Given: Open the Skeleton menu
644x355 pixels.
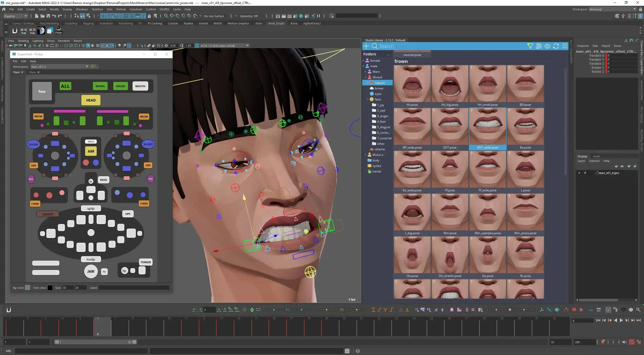Looking at the screenshot, I should pos(97,9).
